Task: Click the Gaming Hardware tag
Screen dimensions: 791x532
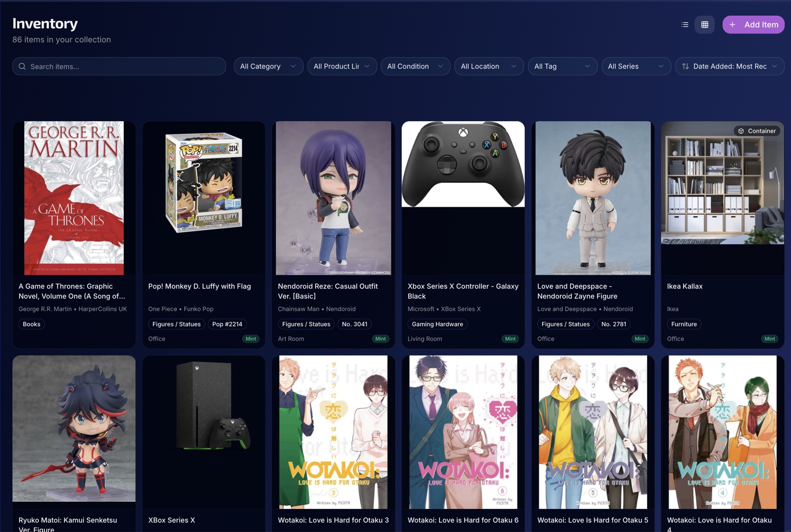Action: 438,324
